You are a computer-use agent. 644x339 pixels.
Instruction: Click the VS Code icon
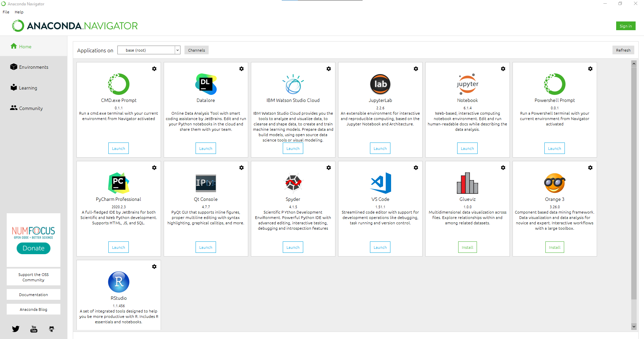click(381, 183)
